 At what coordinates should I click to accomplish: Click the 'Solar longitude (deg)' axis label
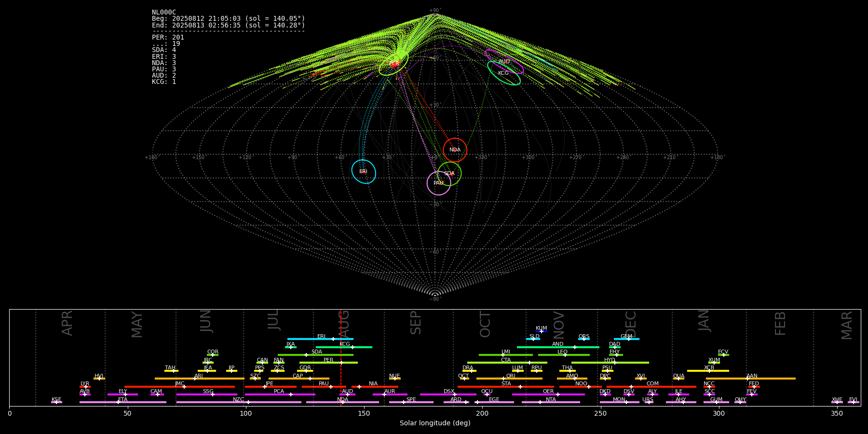tap(435, 423)
